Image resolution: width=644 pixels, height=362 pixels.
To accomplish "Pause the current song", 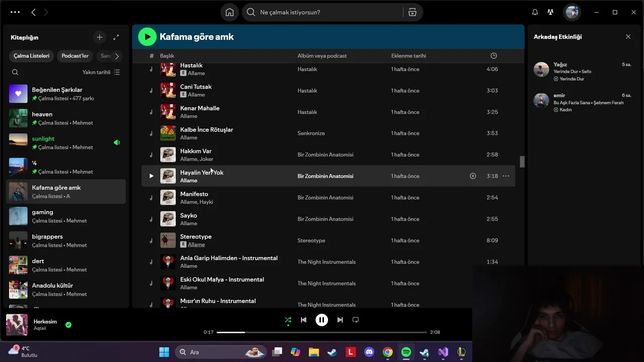I will coord(321,320).
